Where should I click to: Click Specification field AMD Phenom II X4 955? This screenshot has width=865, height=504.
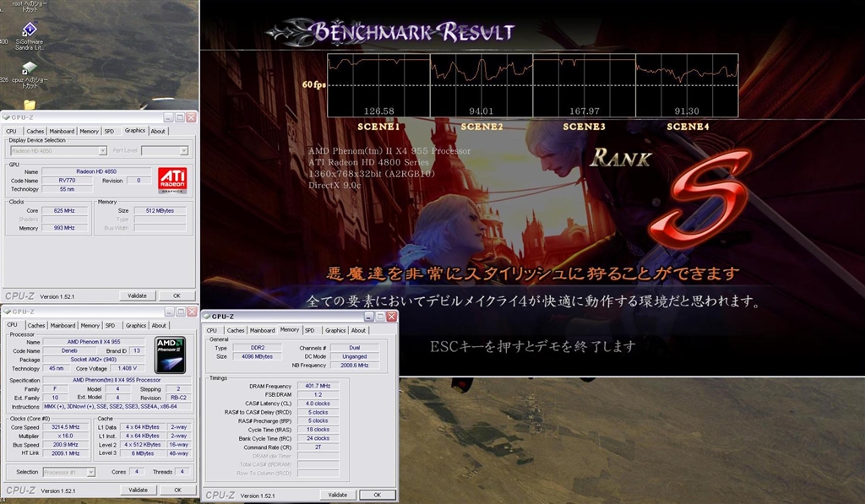117,380
